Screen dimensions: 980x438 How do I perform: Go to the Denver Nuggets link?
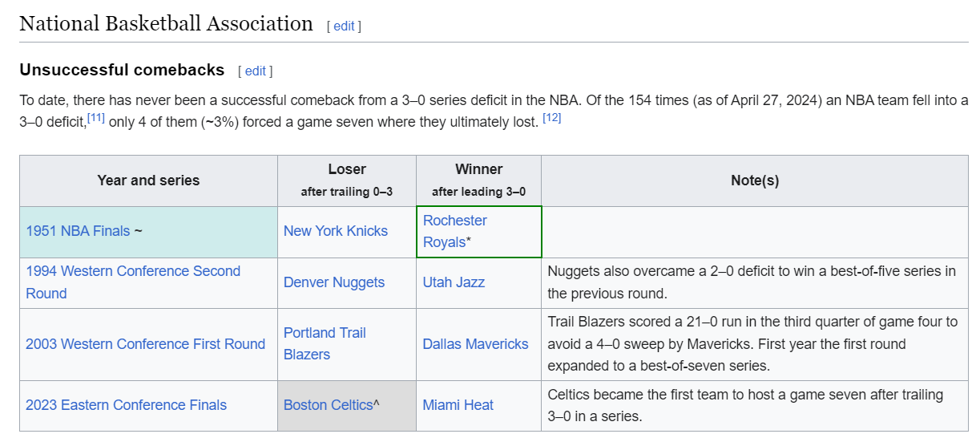pos(334,282)
